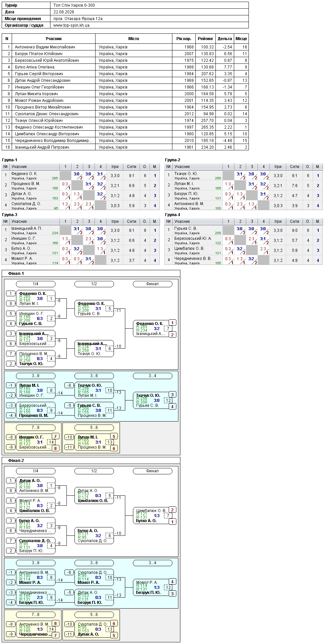The image size is (326, 644).
Task: Select participant Антоненко Вадим Миколайович
Action: (x=45, y=47)
